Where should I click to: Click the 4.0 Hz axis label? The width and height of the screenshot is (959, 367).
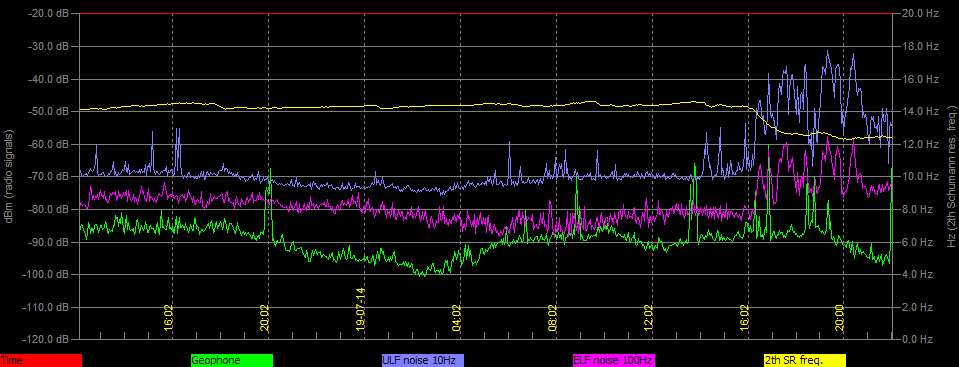coord(917,275)
